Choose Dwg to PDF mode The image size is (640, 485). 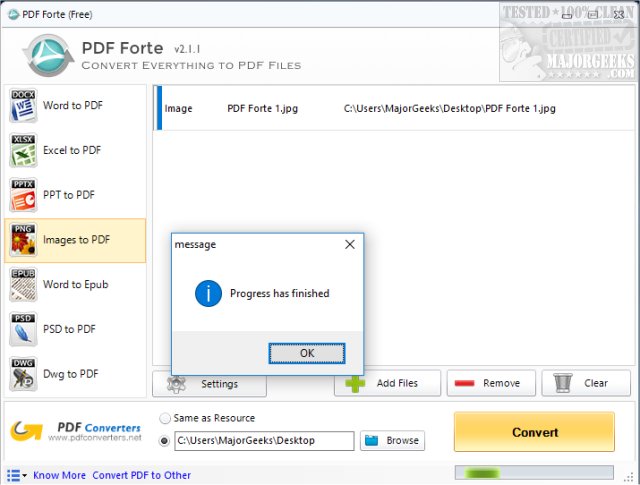tap(75, 374)
